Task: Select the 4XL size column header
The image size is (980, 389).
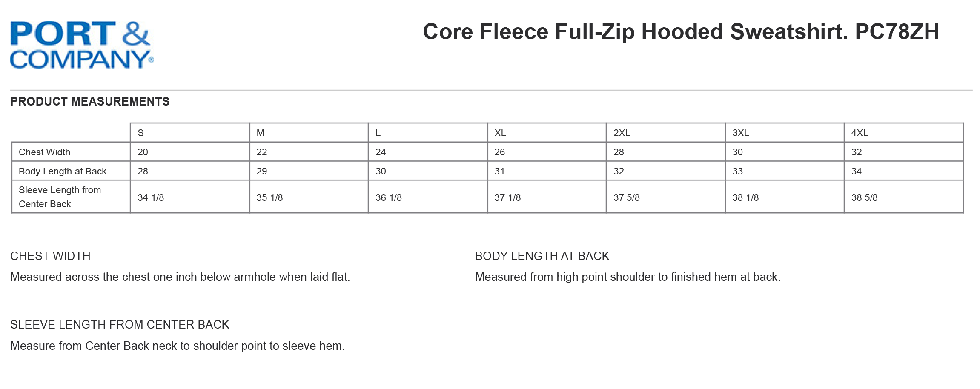Action: coord(860,133)
